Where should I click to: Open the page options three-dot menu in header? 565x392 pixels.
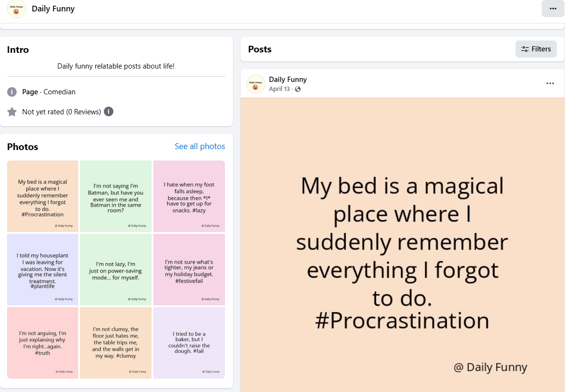point(553,9)
